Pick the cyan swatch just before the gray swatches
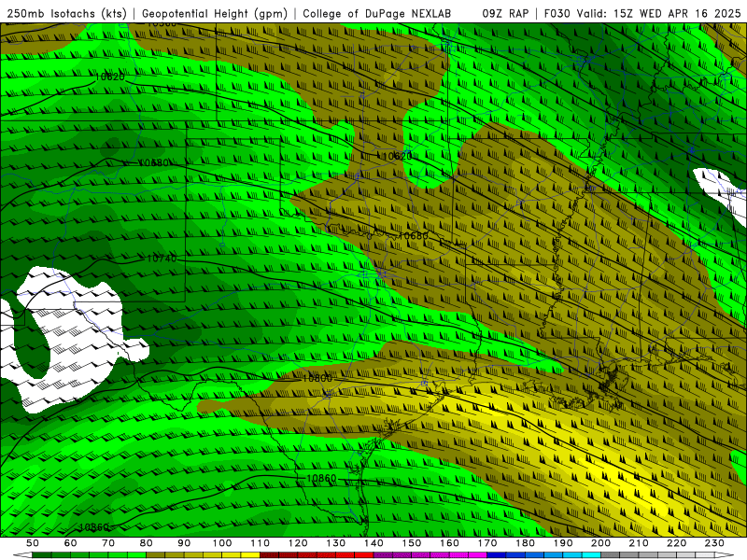 pos(591,555)
